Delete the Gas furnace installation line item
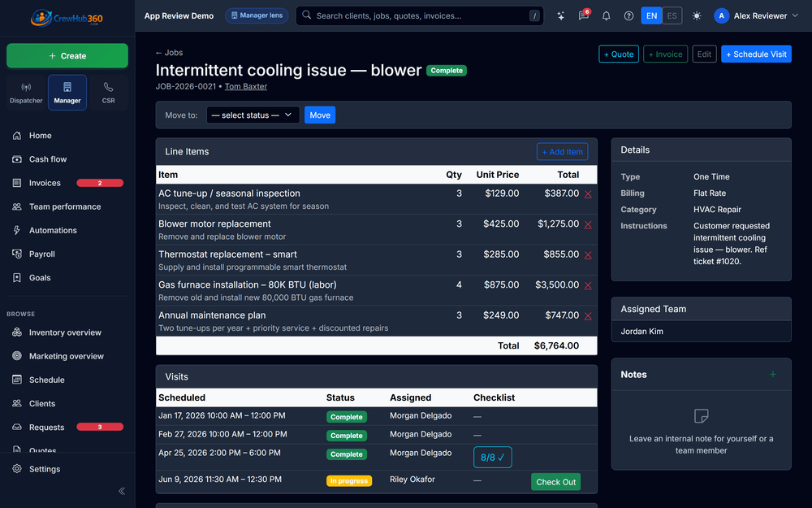This screenshot has height=508, width=812. [588, 285]
